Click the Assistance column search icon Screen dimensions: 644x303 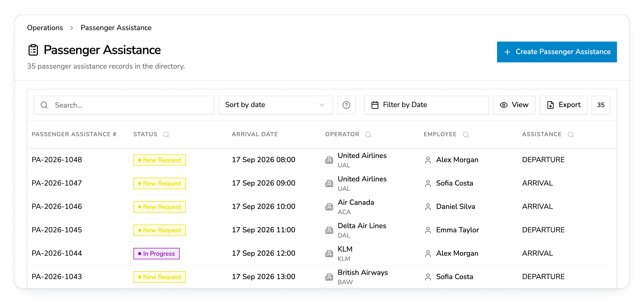pos(571,134)
